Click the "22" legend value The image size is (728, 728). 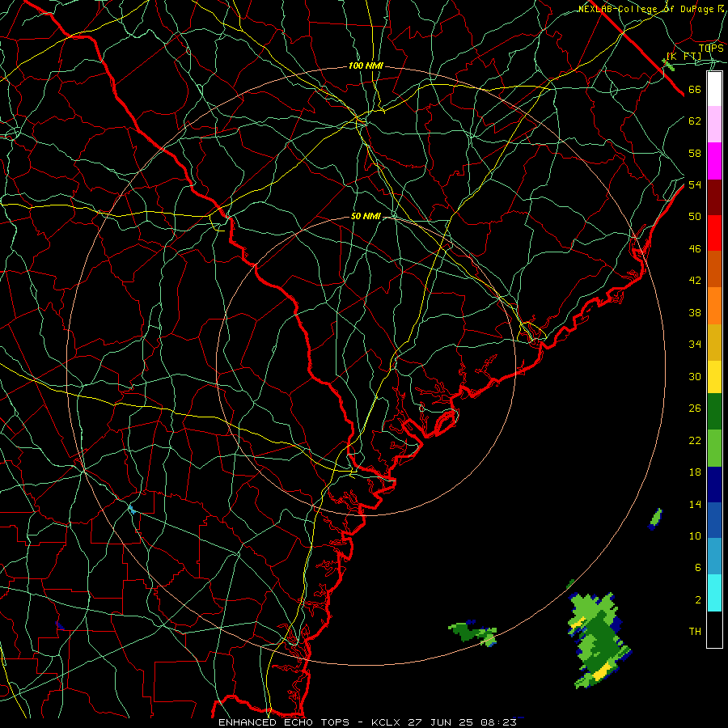coord(695,440)
